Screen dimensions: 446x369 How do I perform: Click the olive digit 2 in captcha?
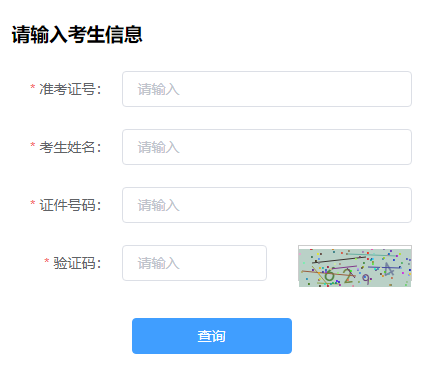pyautogui.click(x=348, y=275)
